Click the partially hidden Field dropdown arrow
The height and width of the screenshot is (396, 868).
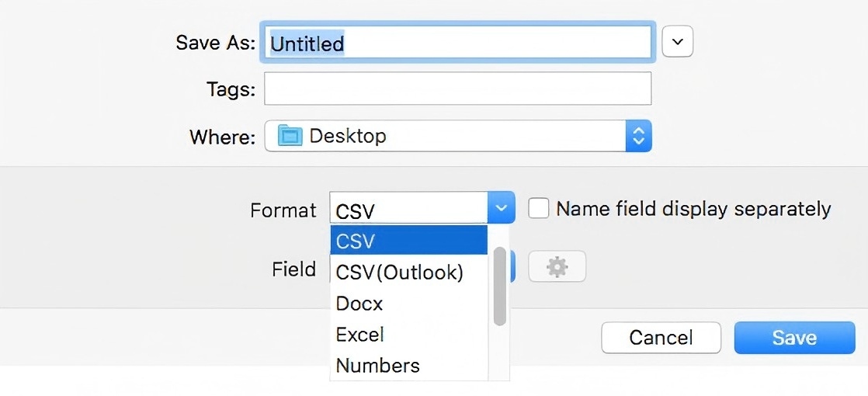(x=512, y=268)
